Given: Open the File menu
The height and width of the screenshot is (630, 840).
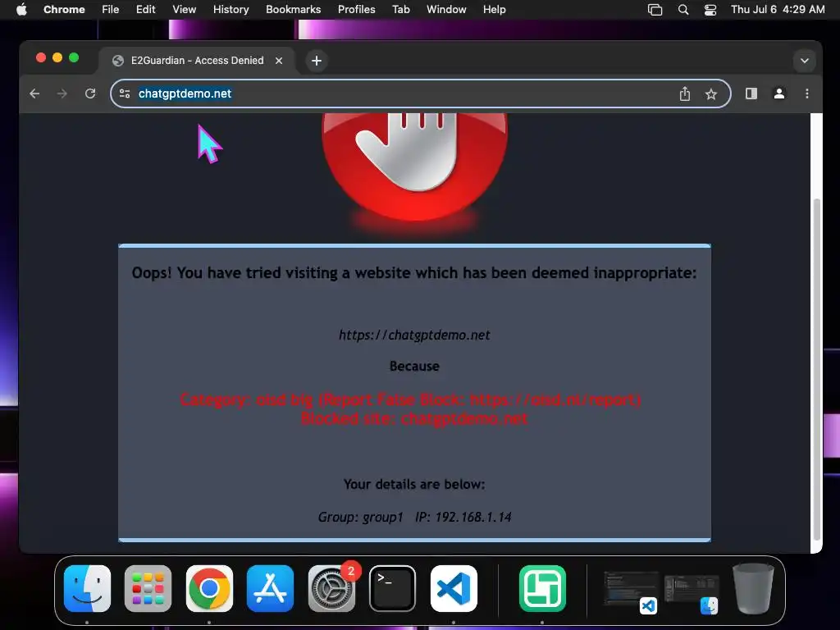Looking at the screenshot, I should click(x=111, y=9).
